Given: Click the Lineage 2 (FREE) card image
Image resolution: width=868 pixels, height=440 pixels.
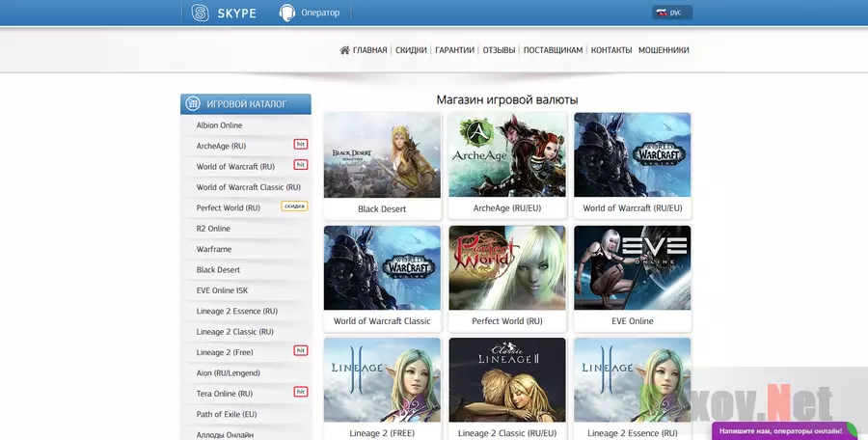Looking at the screenshot, I should click(382, 380).
